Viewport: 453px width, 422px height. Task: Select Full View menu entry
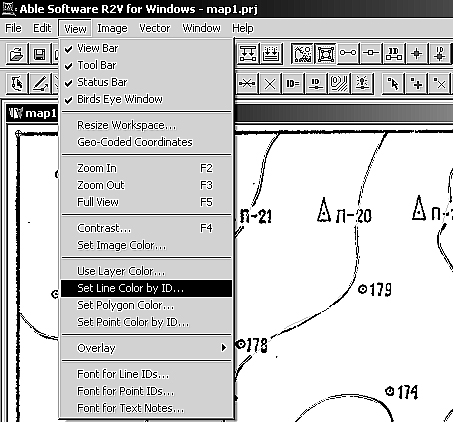tap(147, 202)
